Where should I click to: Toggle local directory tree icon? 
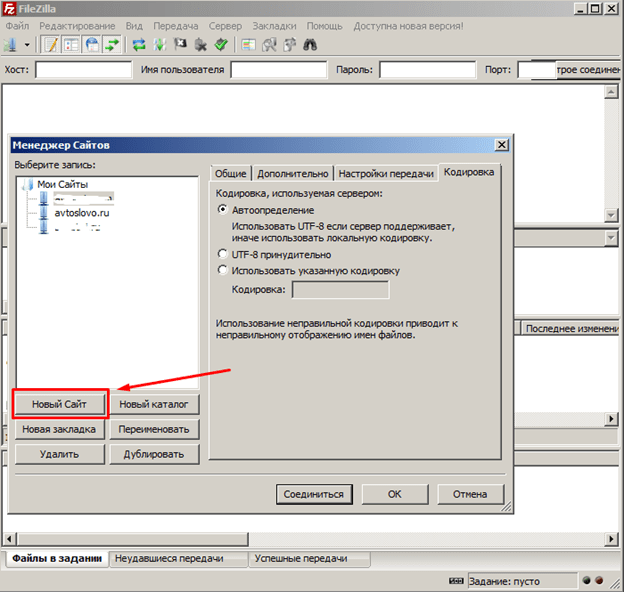click(x=72, y=45)
